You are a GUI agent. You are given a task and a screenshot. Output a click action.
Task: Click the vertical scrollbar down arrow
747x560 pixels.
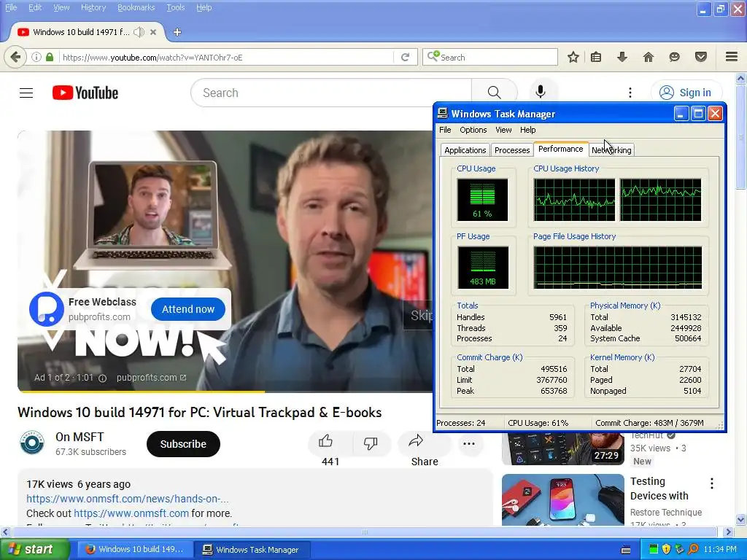tap(741, 519)
